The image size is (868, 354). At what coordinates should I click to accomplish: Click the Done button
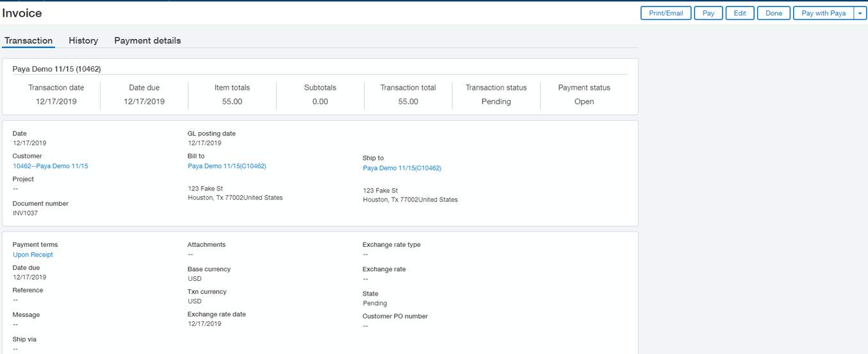773,13
